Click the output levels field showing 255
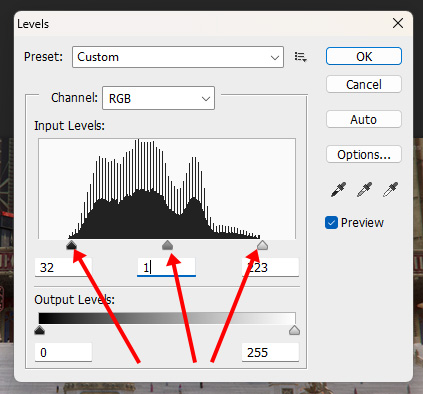The width and height of the screenshot is (423, 394). click(270, 352)
